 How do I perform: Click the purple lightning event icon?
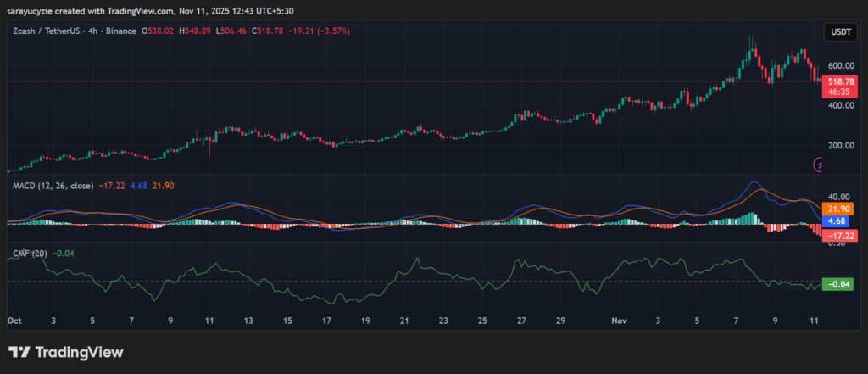point(819,165)
